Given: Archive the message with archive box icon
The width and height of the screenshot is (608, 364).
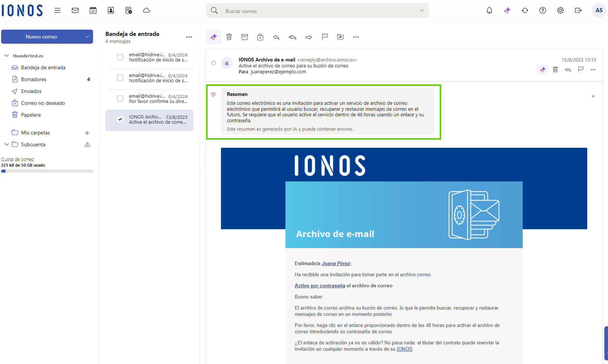Looking at the screenshot, I should pos(245,37).
